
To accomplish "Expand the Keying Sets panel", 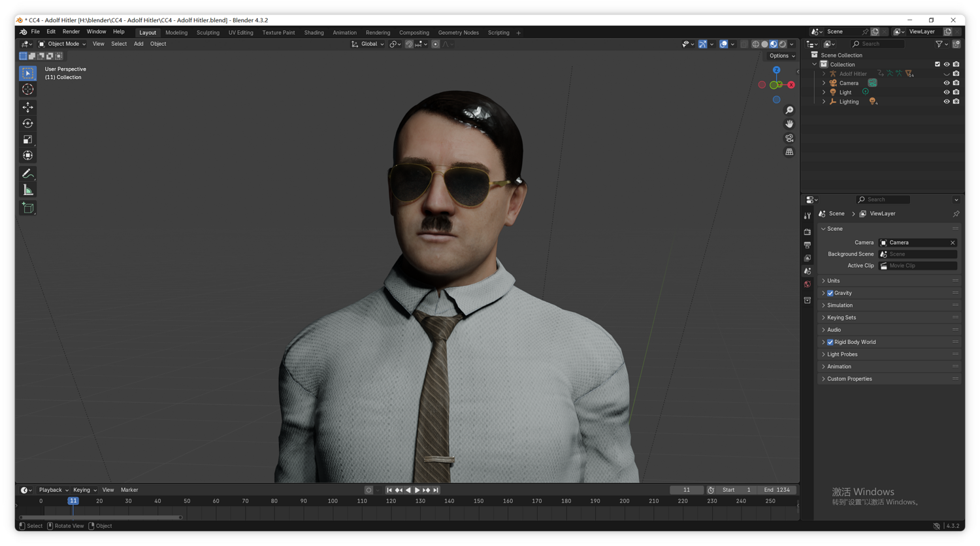I will (x=889, y=318).
